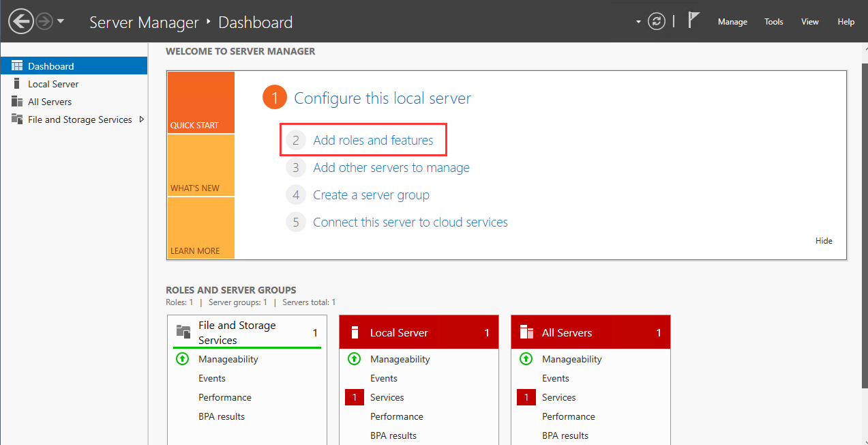This screenshot has width=868, height=445.
Task: Click Performance in File and Storage Services tile
Action: tap(225, 397)
